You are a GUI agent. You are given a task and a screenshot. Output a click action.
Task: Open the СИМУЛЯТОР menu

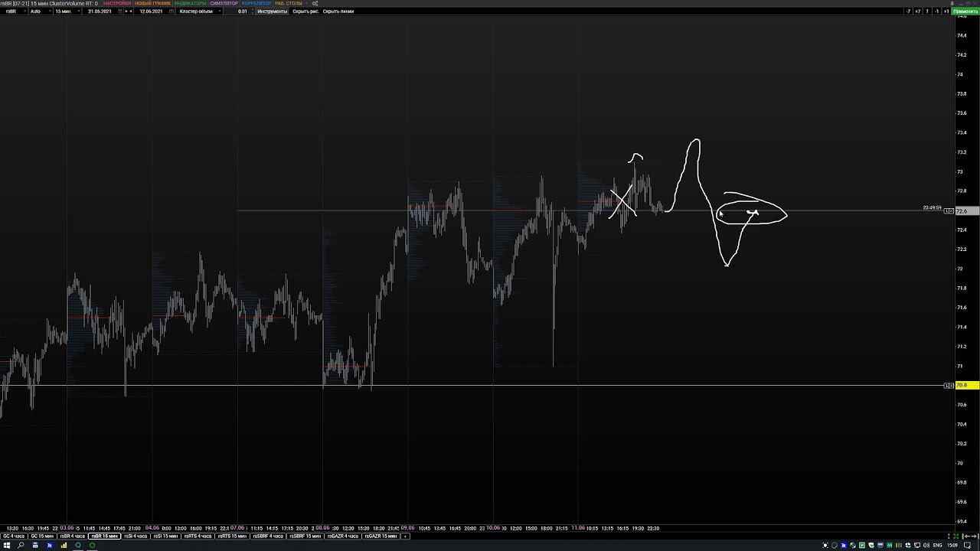coord(224,4)
